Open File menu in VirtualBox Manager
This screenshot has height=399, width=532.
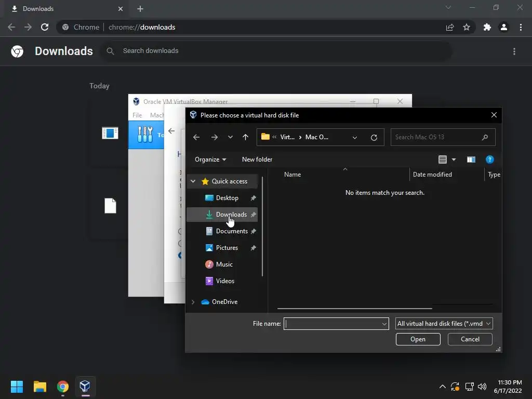click(137, 115)
